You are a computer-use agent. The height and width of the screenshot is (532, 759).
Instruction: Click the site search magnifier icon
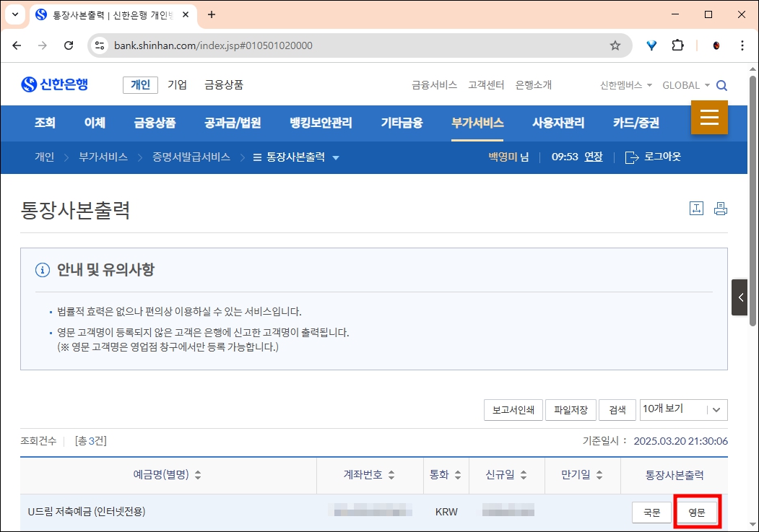[x=721, y=84]
